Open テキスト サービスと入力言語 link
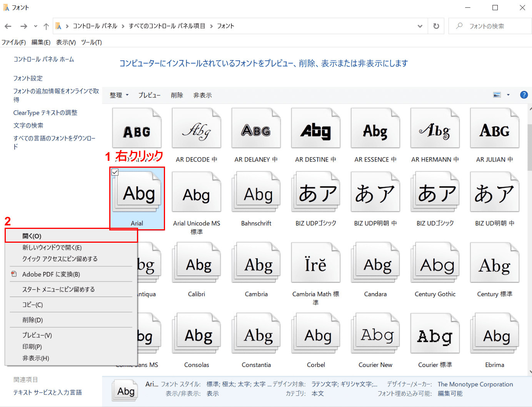The width and height of the screenshot is (532, 407). tap(47, 392)
